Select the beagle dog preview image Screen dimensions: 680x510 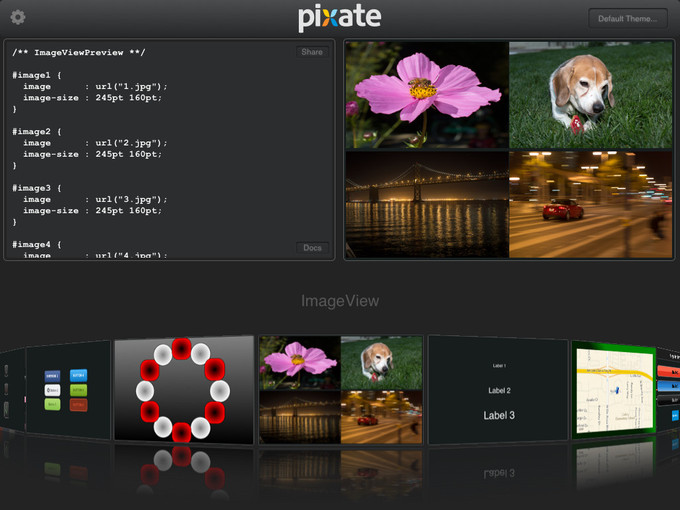pyautogui.click(x=591, y=95)
